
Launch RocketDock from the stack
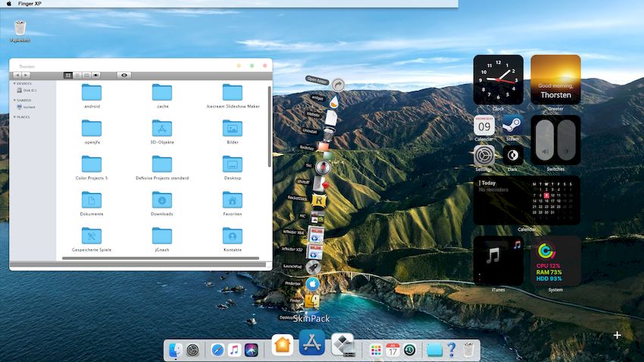point(319,201)
